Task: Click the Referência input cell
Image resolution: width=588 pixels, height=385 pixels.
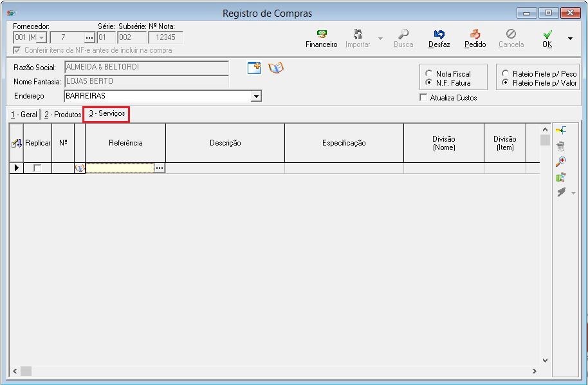Action: pos(120,168)
